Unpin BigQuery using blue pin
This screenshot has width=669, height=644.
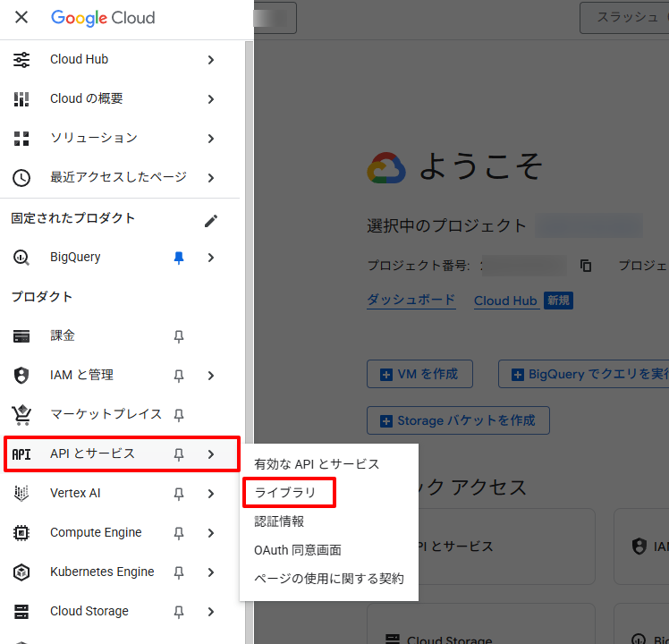pos(179,258)
